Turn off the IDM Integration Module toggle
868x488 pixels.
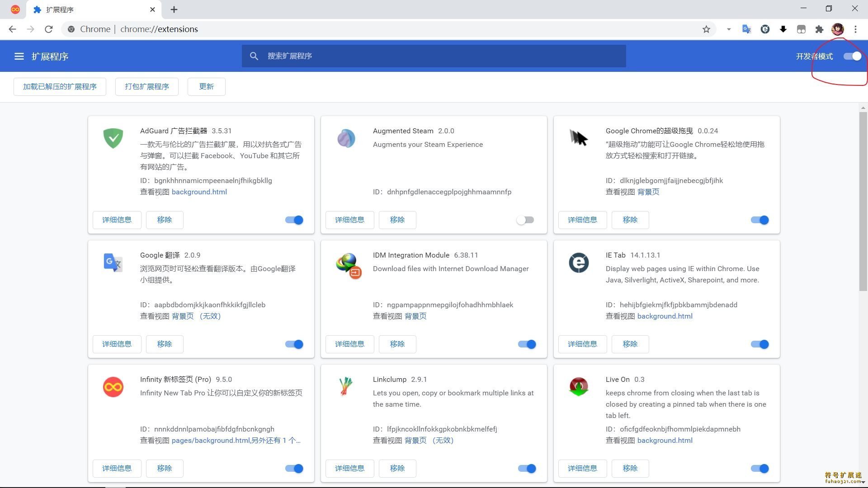click(x=527, y=344)
